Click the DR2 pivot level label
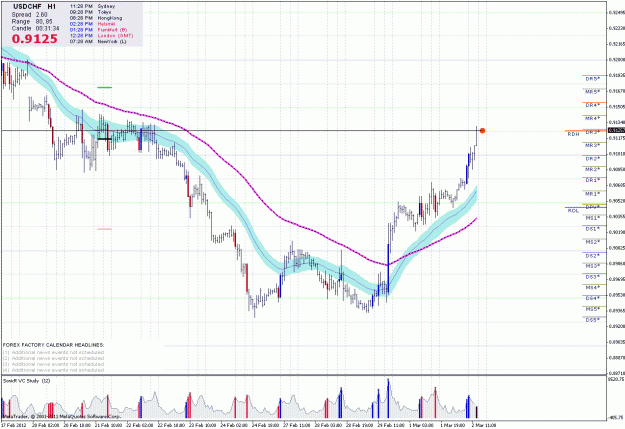 pos(593,159)
